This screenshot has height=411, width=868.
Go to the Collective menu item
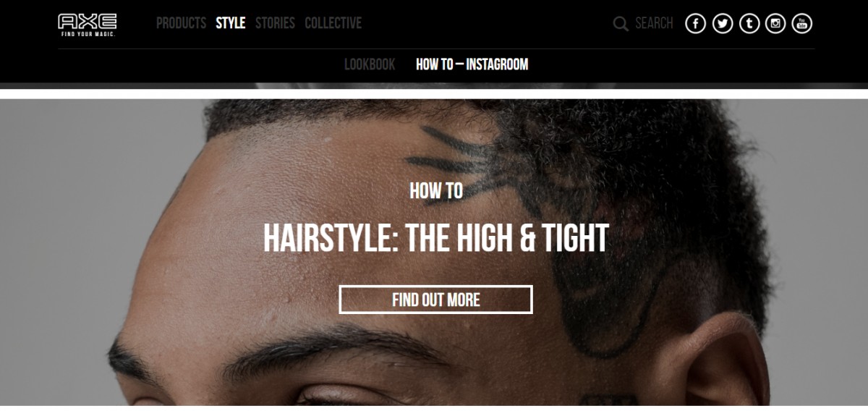pos(333,23)
